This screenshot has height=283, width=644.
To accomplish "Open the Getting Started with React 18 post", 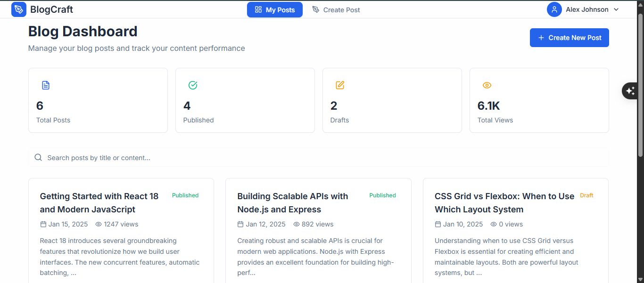I will click(x=99, y=202).
